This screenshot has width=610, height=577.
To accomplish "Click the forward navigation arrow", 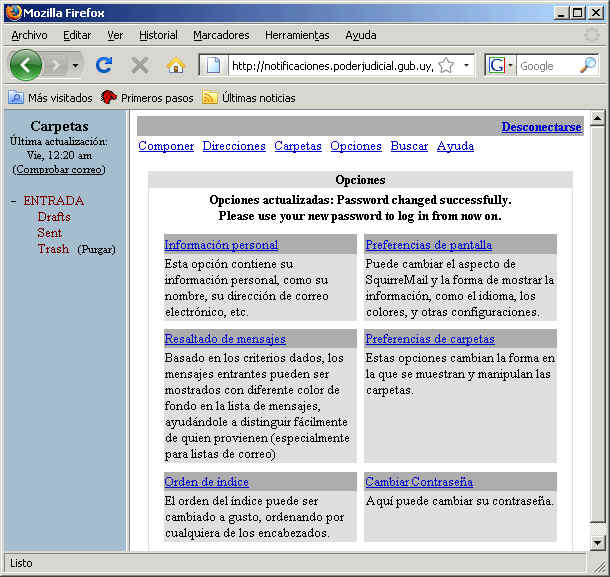I will pos(56,65).
